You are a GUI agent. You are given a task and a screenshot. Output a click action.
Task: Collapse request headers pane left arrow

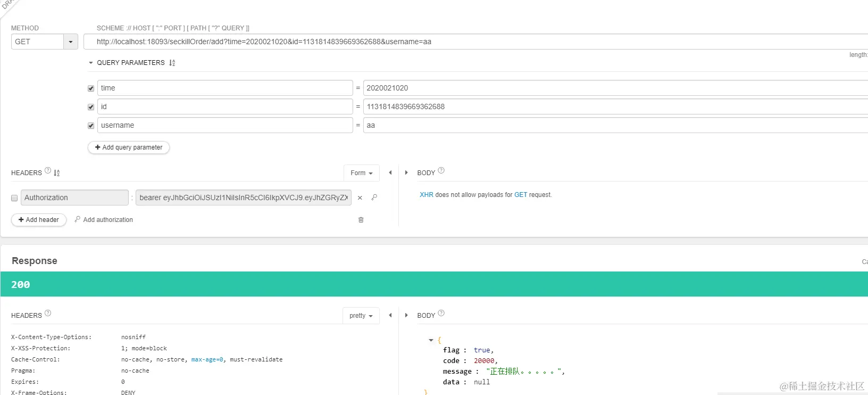tap(390, 172)
